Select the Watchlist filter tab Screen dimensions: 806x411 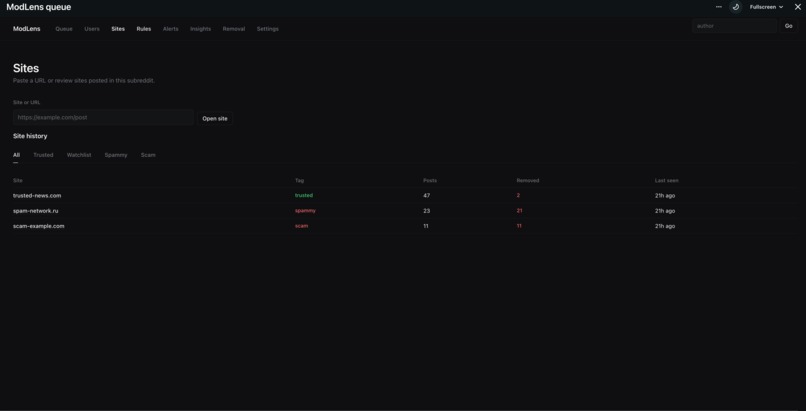coord(79,155)
